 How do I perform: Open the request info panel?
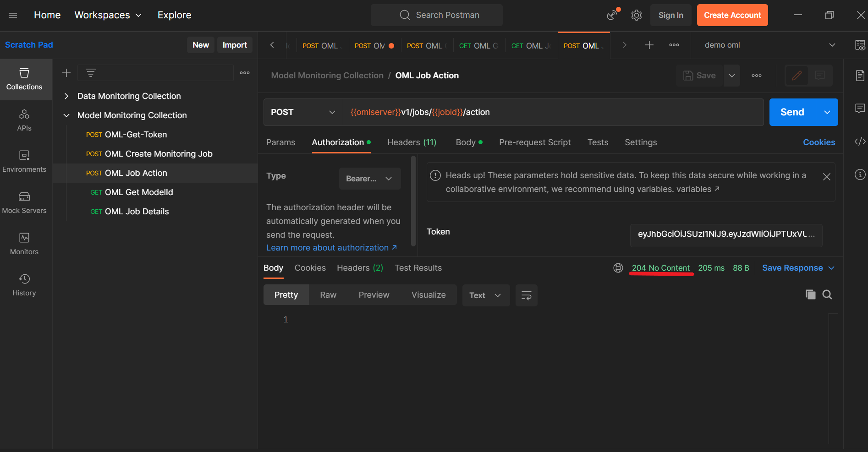[x=860, y=174]
